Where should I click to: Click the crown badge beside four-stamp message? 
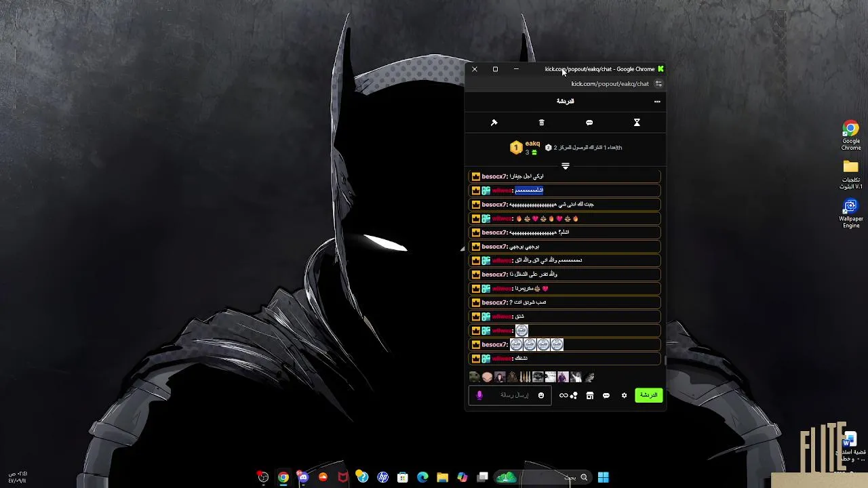476,344
